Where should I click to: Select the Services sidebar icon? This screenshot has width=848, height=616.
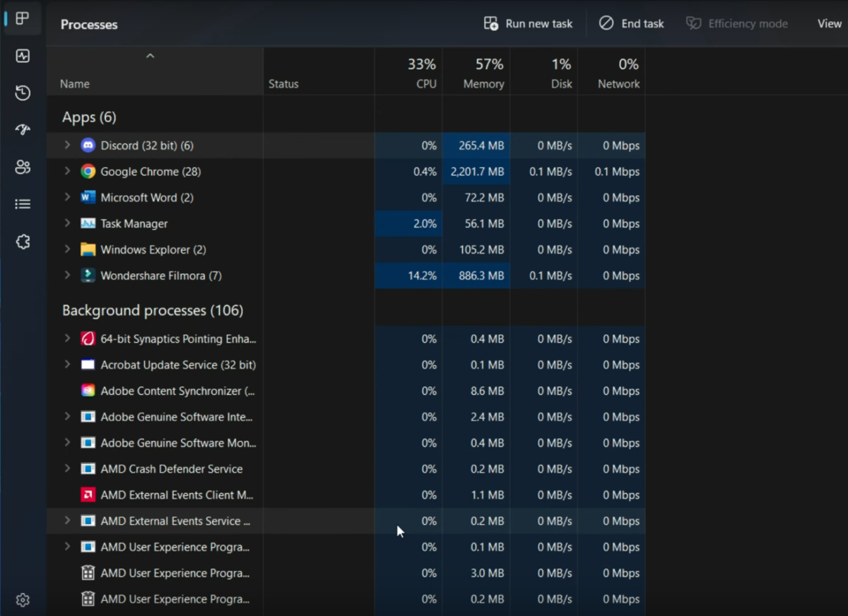point(22,241)
